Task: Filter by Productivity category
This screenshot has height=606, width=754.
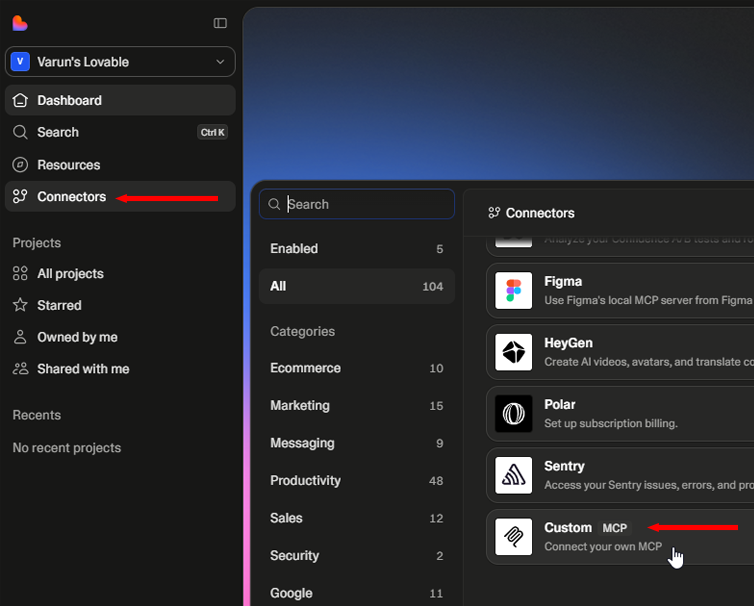Action: 357,480
